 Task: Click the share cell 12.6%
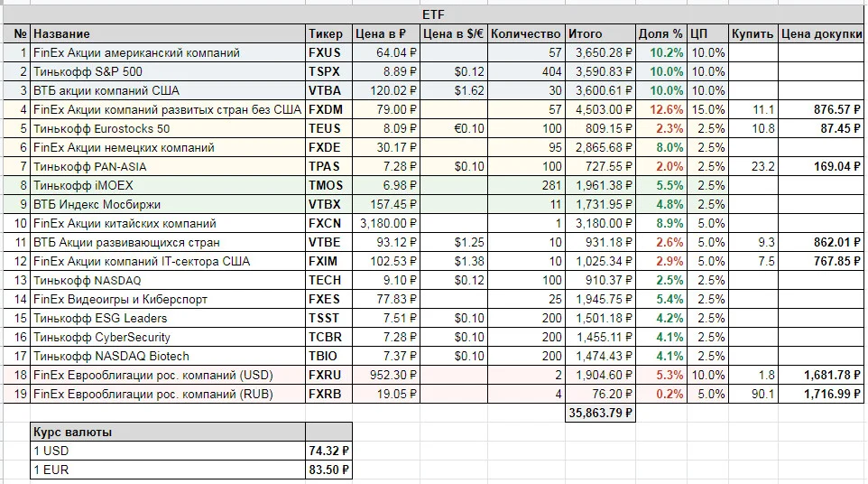pyautogui.click(x=661, y=109)
